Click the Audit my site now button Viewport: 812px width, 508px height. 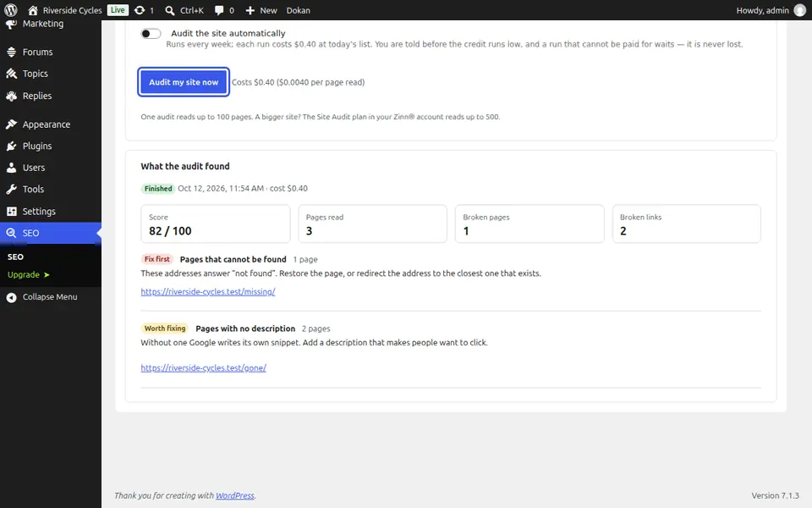pos(184,82)
